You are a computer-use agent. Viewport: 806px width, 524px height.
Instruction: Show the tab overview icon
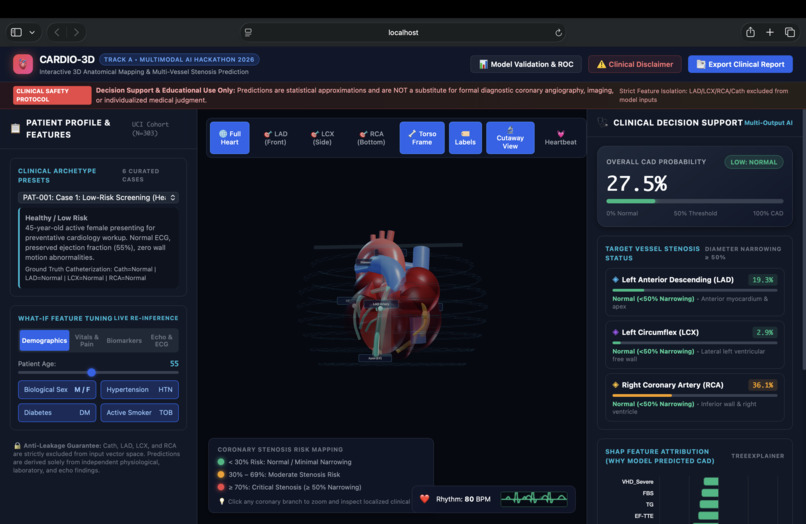click(790, 32)
